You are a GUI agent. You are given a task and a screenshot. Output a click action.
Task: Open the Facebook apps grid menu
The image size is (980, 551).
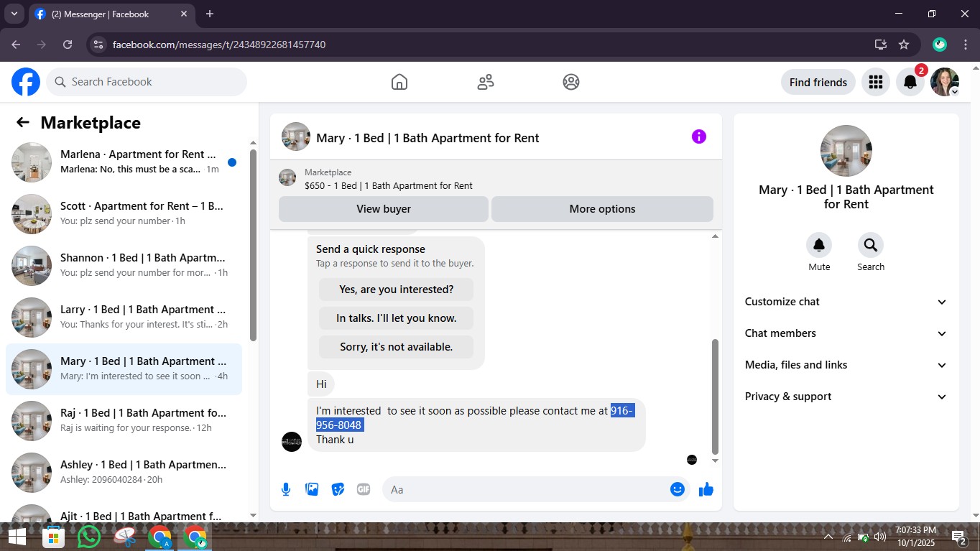(x=875, y=82)
